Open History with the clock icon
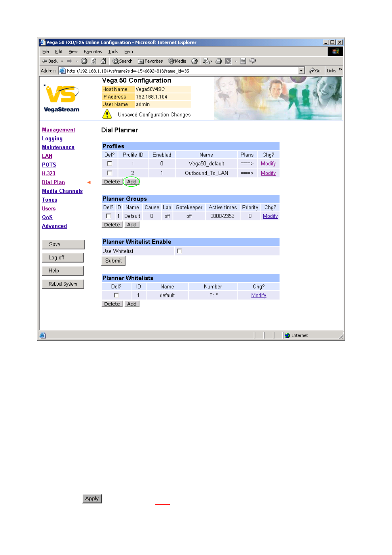 click(x=195, y=61)
